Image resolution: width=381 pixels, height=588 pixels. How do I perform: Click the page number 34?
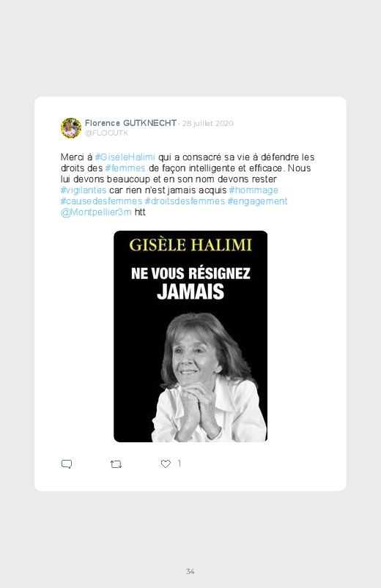point(190,571)
